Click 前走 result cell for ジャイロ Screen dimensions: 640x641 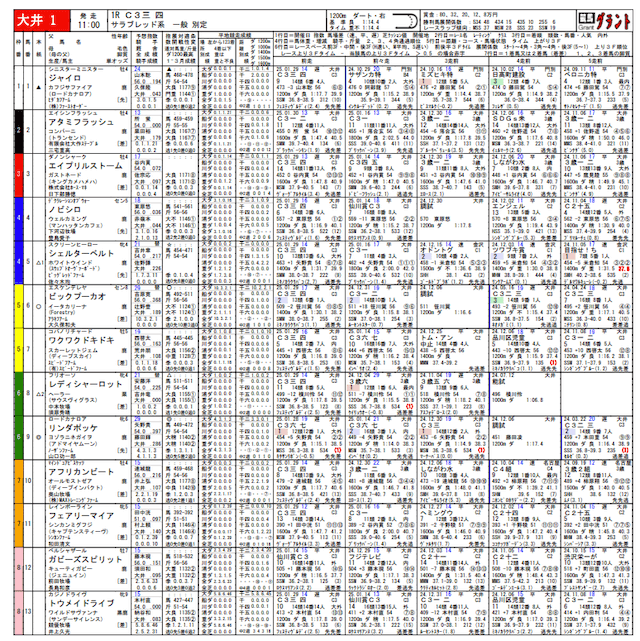pyautogui.click(x=309, y=87)
